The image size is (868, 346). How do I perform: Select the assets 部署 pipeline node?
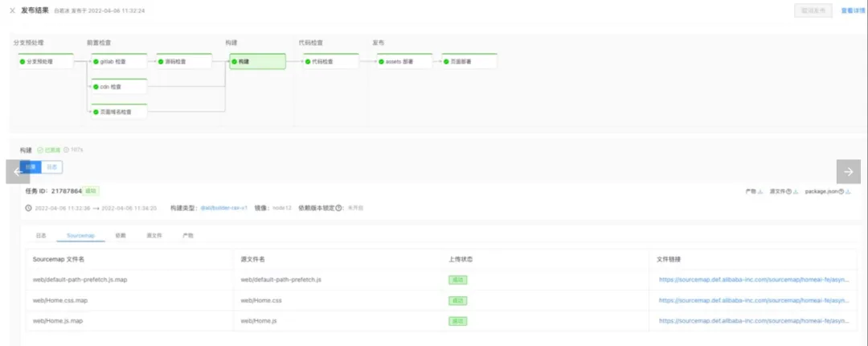(404, 61)
